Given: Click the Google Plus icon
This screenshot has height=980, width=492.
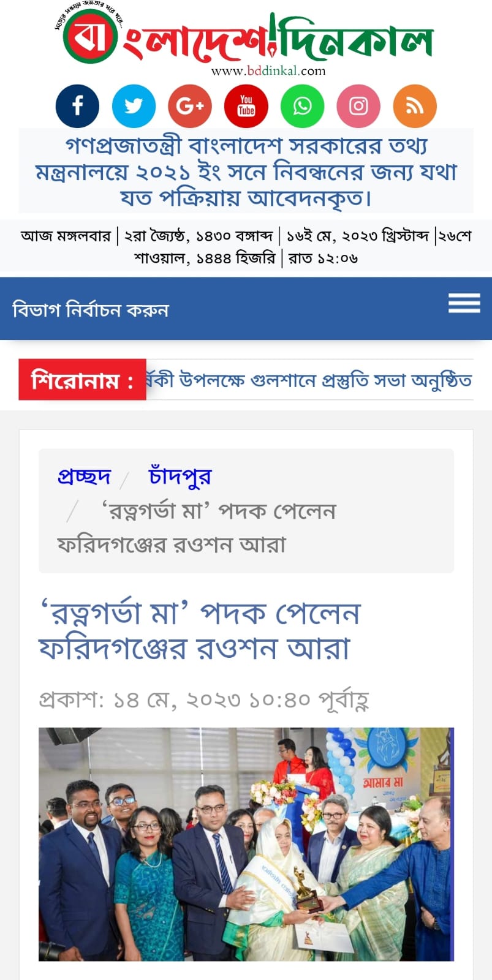Looking at the screenshot, I should 190,106.
